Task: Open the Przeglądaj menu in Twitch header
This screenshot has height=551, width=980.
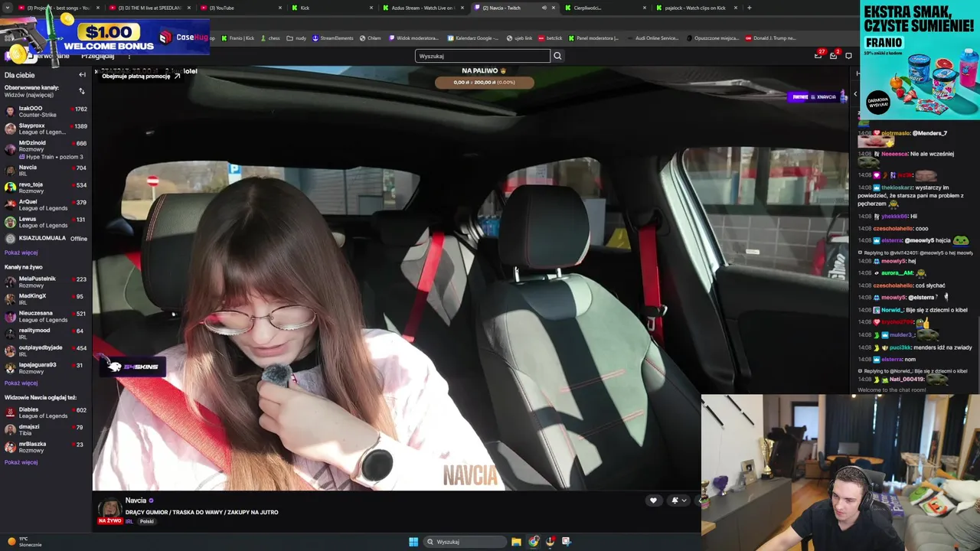Action: tap(97, 57)
